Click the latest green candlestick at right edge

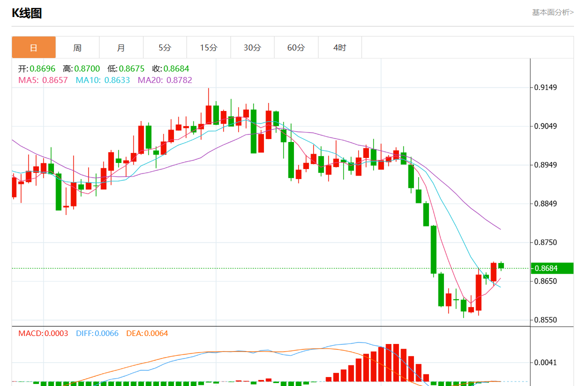pyautogui.click(x=501, y=266)
